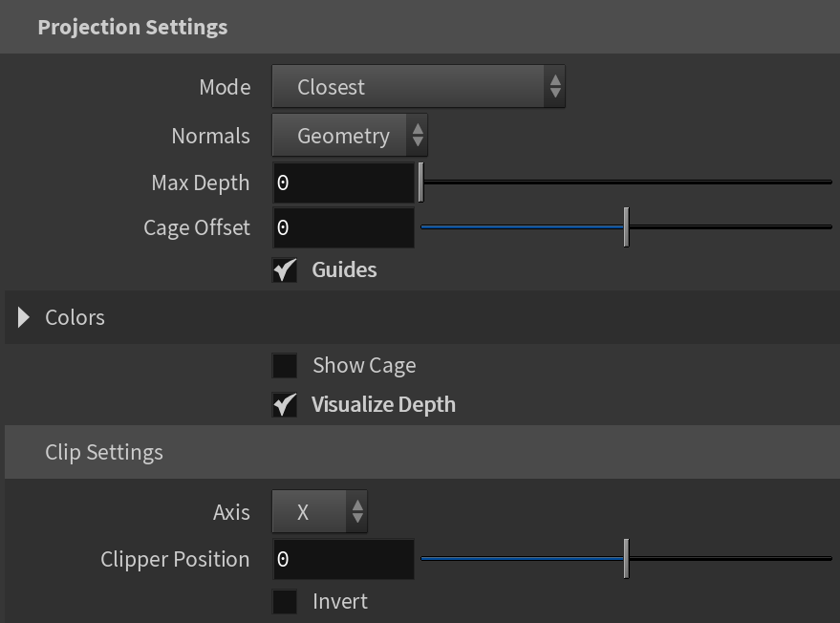Click the Max Depth slider handle

tap(421, 183)
